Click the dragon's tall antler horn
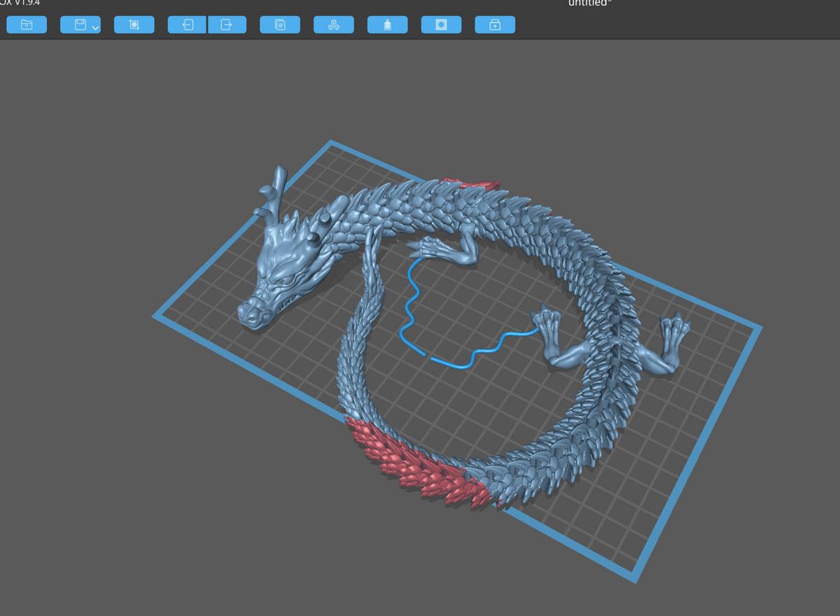Viewport: 840px width, 616px height. [278, 183]
